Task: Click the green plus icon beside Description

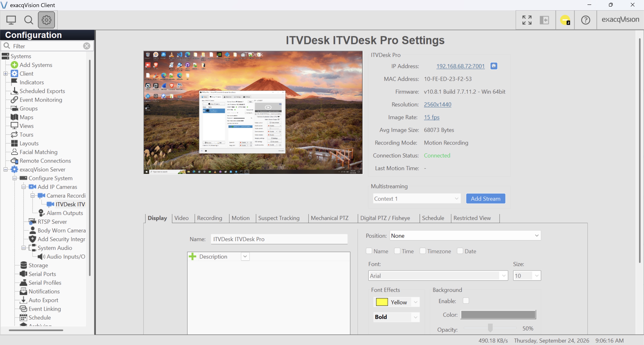Action: click(192, 256)
